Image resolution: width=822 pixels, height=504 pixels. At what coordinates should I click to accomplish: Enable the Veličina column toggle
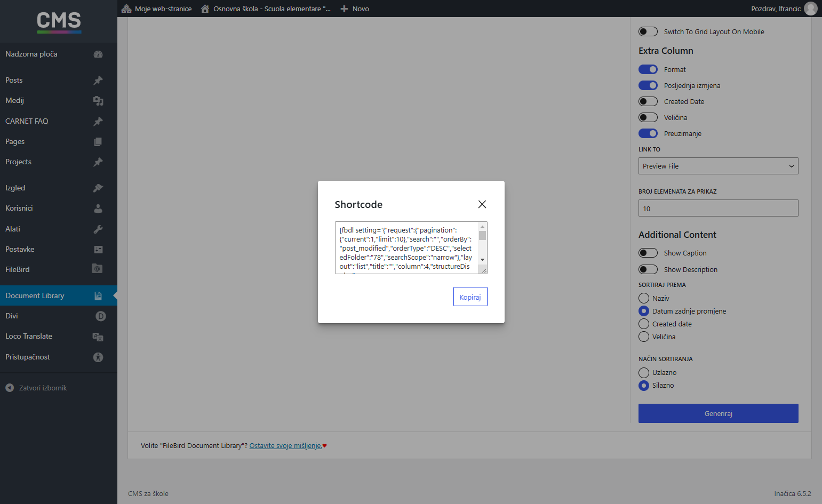648,117
